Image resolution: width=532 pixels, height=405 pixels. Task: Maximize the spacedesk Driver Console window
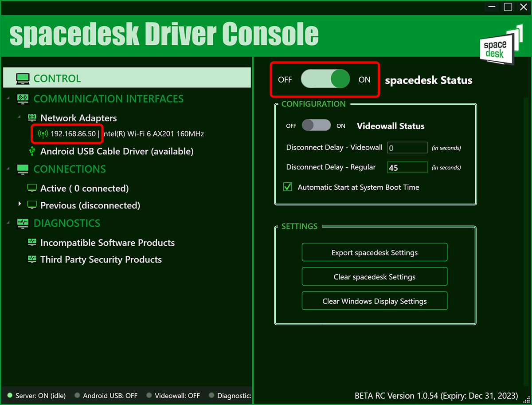click(x=508, y=7)
